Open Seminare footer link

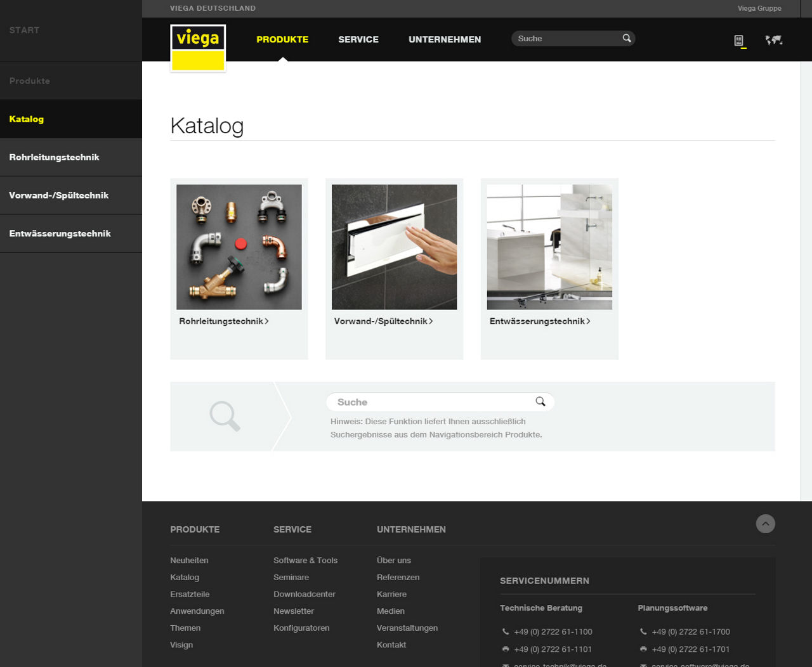click(x=291, y=578)
